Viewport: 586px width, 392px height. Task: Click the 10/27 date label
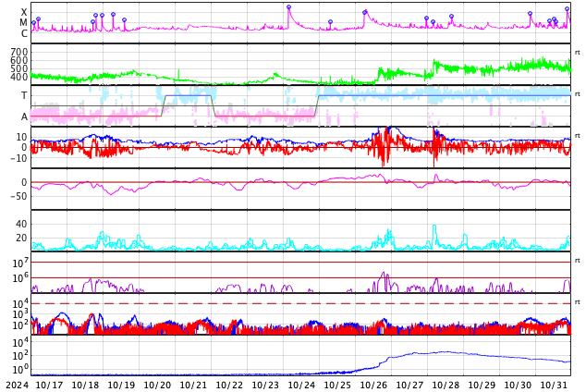409,385
